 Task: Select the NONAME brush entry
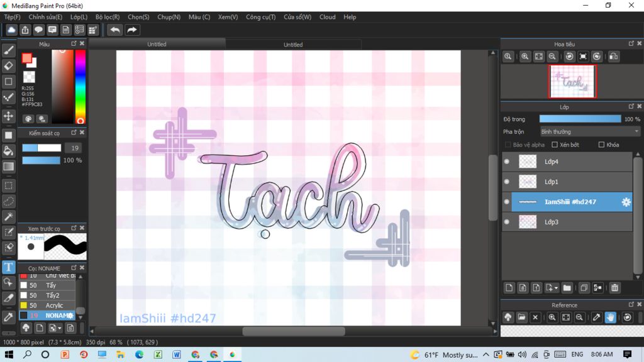47,315
